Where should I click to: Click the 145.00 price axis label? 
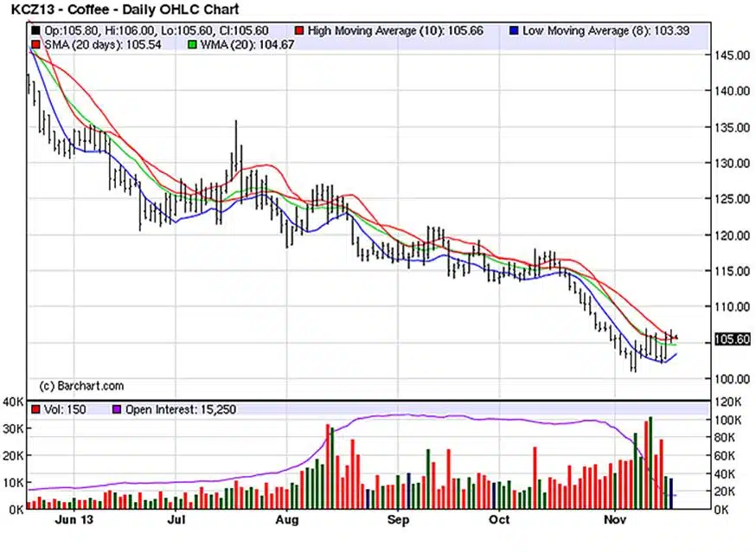734,55
